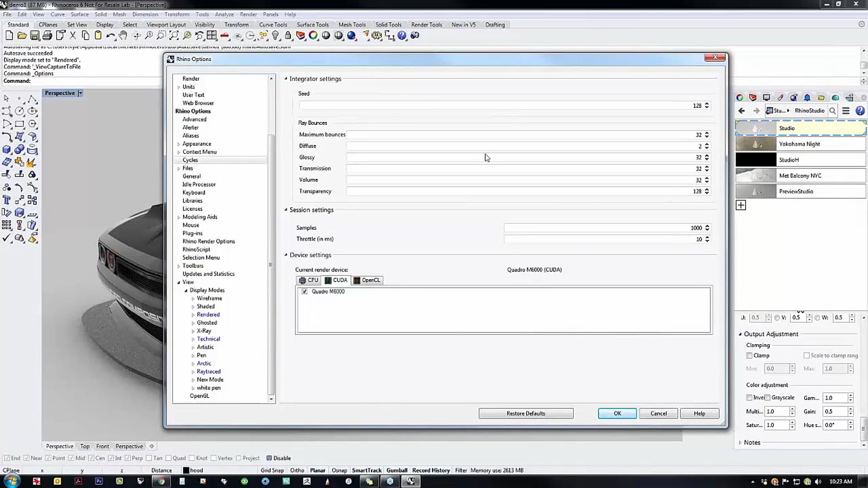Viewport: 868px width, 488px height.
Task: Toggle the End osnap checkbox
Action: 7,458
